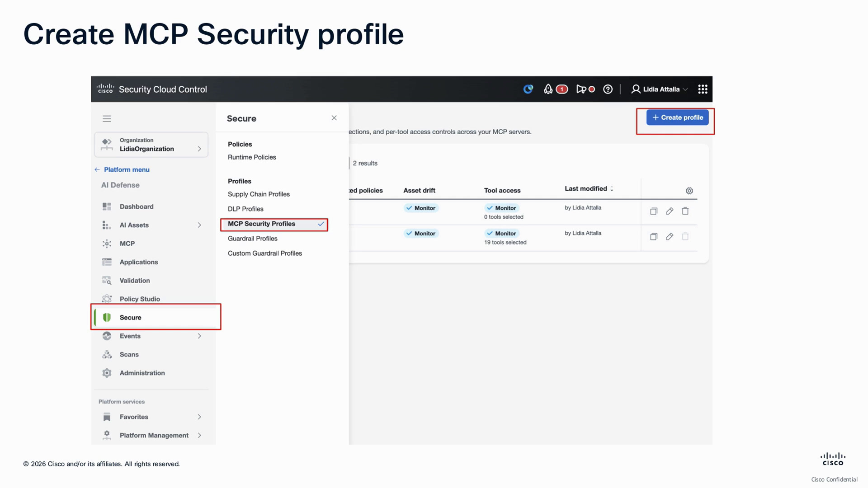This screenshot has width=868, height=488.
Task: Go back to Platform menu
Action: [122, 169]
